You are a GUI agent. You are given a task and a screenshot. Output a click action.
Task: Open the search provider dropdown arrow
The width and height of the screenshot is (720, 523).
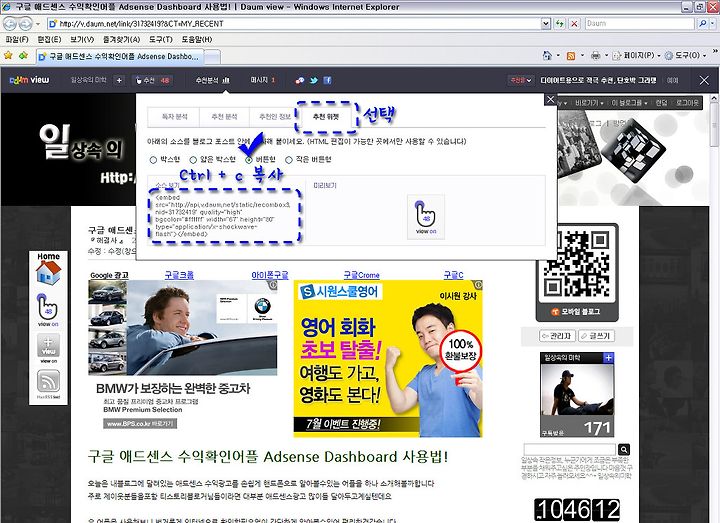pyautogui.click(x=712, y=23)
